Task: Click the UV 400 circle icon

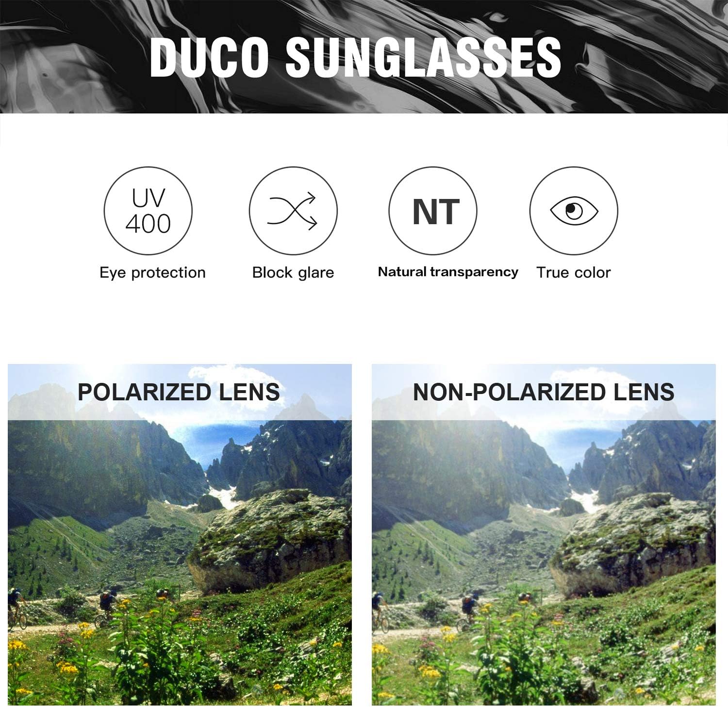Action: click(x=148, y=211)
